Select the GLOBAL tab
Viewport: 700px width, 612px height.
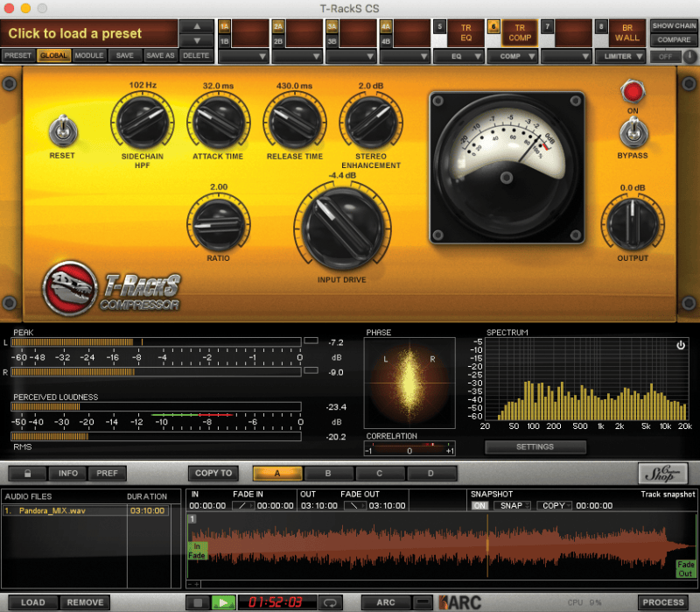tap(53, 55)
